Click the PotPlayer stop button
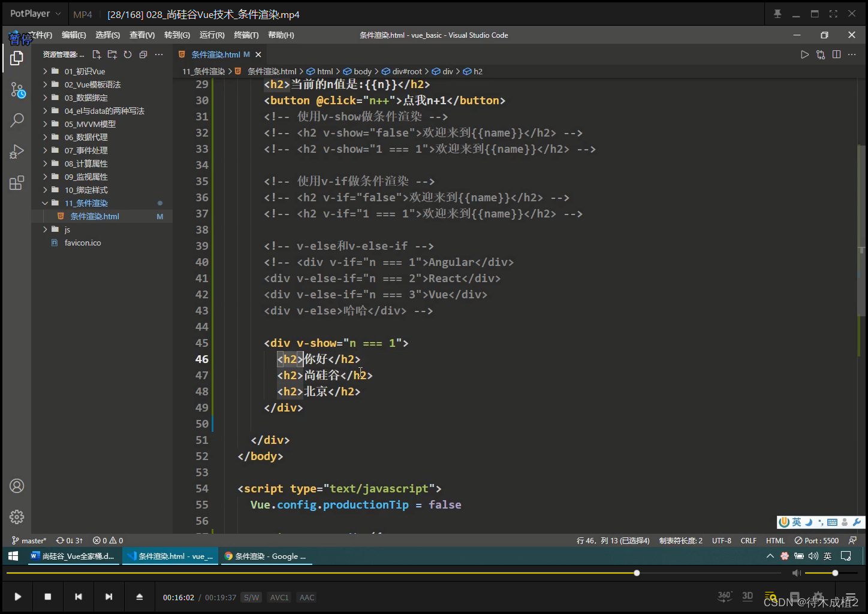Screen dimensions: 868x614 [x=48, y=597]
